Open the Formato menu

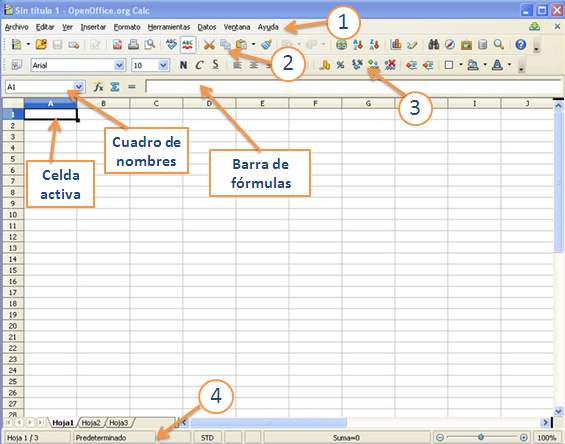pyautogui.click(x=127, y=27)
